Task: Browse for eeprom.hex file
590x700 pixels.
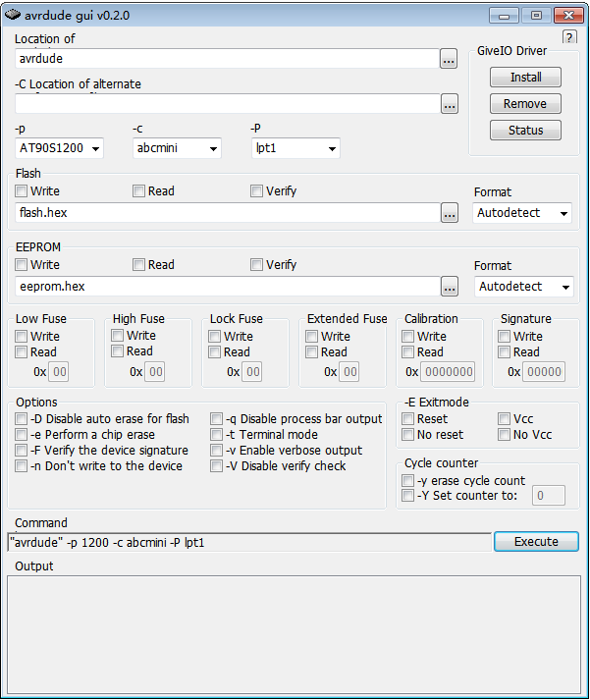Action: pyautogui.click(x=450, y=287)
